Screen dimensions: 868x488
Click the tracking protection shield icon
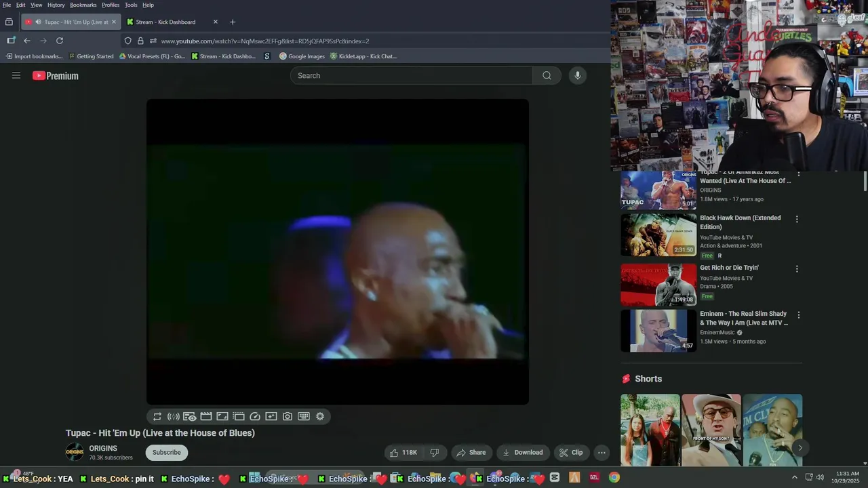click(x=127, y=41)
